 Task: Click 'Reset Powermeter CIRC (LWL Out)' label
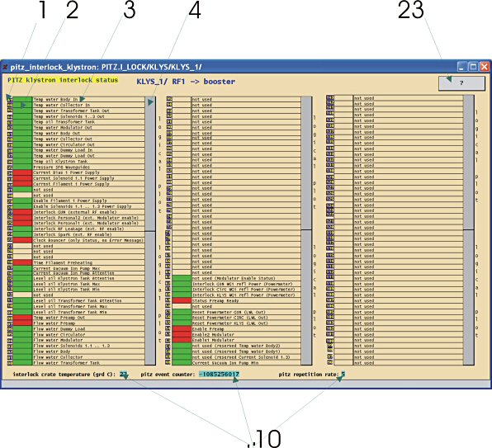[230, 318]
